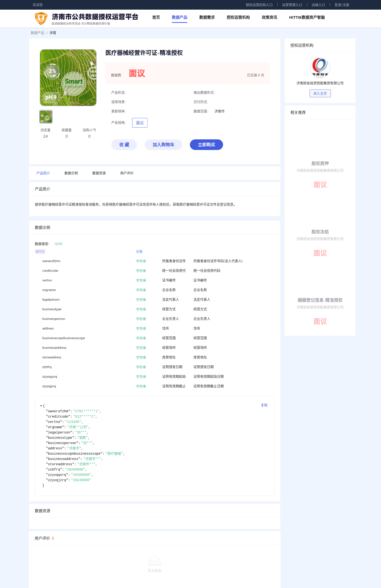Click the zzbfrq field name
The image size is (381, 588).
(47, 367)
